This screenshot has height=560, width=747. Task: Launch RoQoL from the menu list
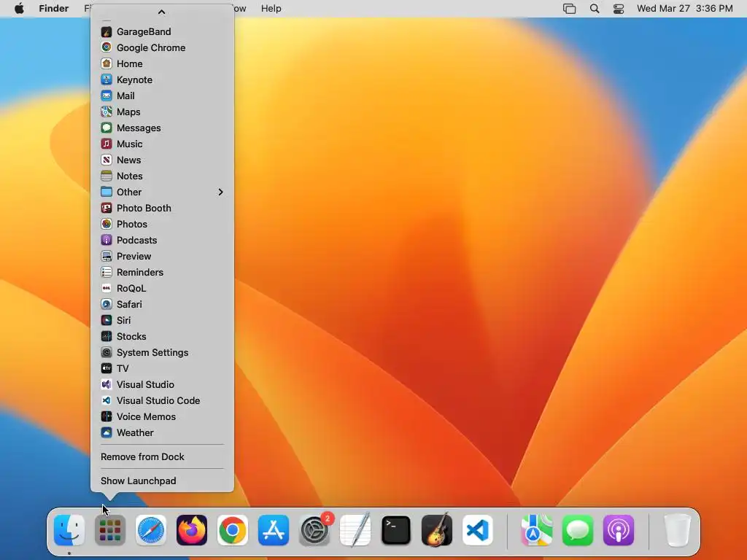(162, 288)
